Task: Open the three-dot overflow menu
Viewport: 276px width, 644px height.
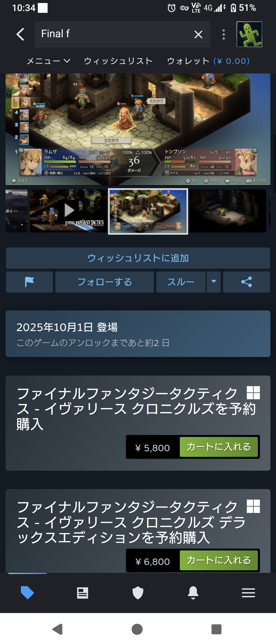Action: click(x=223, y=34)
